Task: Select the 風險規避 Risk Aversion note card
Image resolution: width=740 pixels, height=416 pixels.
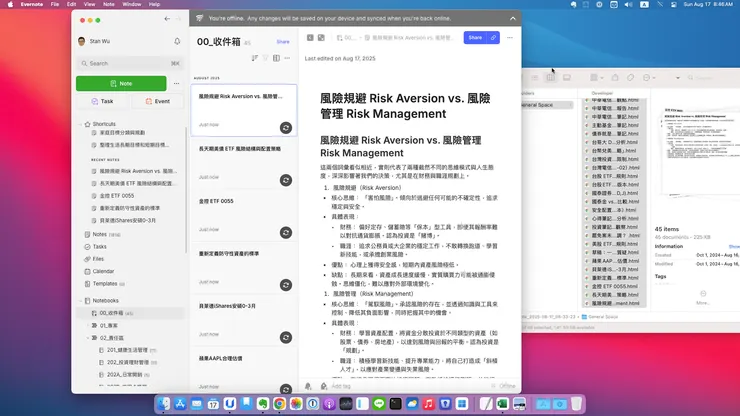Action: tap(244, 110)
